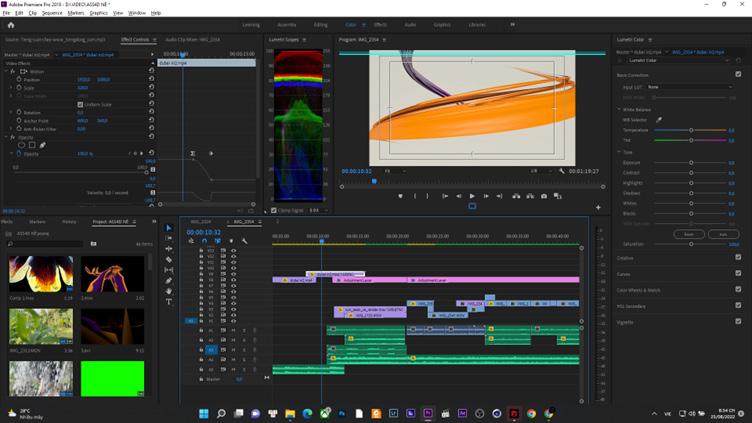Click the Reset button under Tone

point(689,234)
